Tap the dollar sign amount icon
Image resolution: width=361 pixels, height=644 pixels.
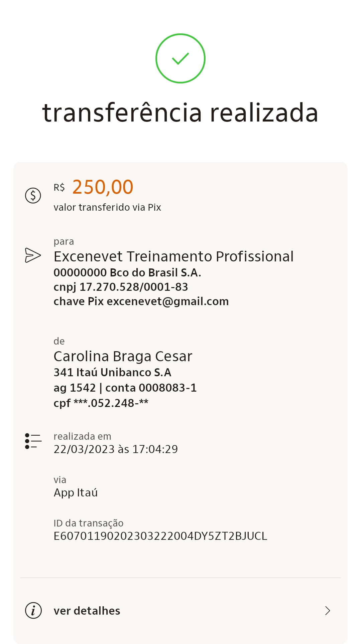(33, 195)
